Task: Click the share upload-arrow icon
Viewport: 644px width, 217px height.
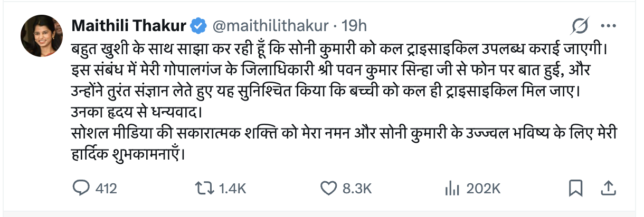Action: 608,188
